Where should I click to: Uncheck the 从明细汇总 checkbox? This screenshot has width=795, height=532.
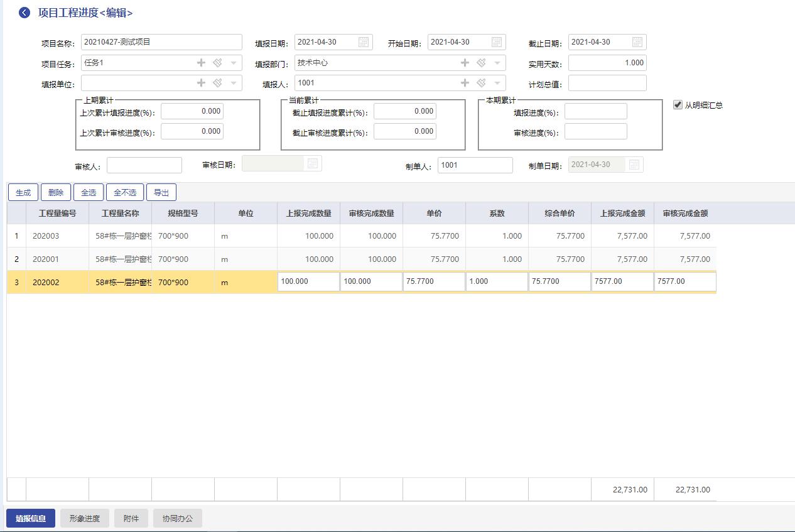pos(678,105)
